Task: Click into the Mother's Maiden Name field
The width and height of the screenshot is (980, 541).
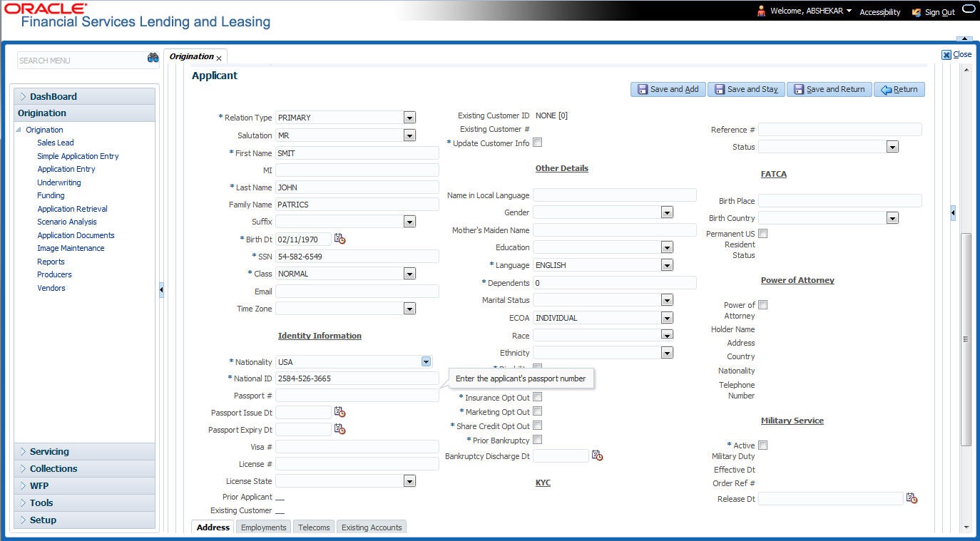Action: [615, 230]
